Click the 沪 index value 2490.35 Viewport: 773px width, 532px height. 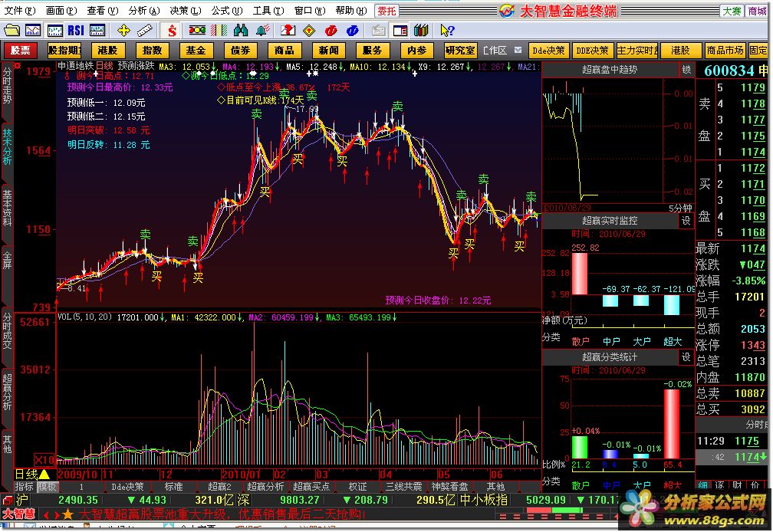click(x=78, y=500)
